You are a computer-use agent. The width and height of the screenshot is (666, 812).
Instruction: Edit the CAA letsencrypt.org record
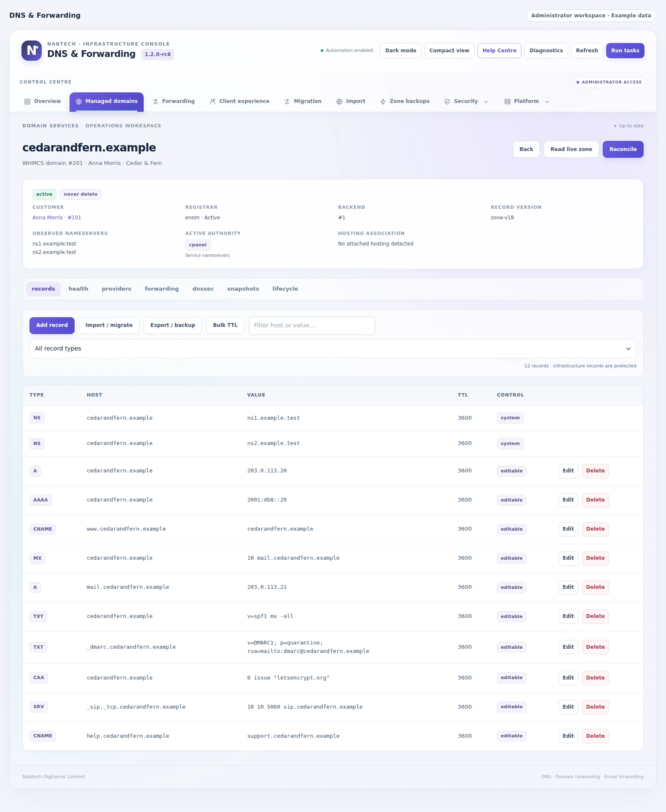(x=568, y=678)
